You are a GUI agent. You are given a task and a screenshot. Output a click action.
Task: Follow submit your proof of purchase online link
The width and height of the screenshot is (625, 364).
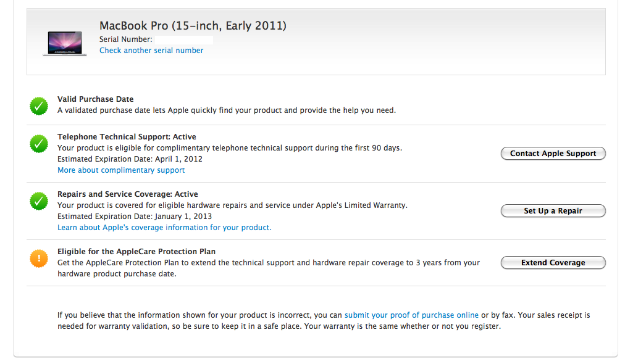pos(411,315)
